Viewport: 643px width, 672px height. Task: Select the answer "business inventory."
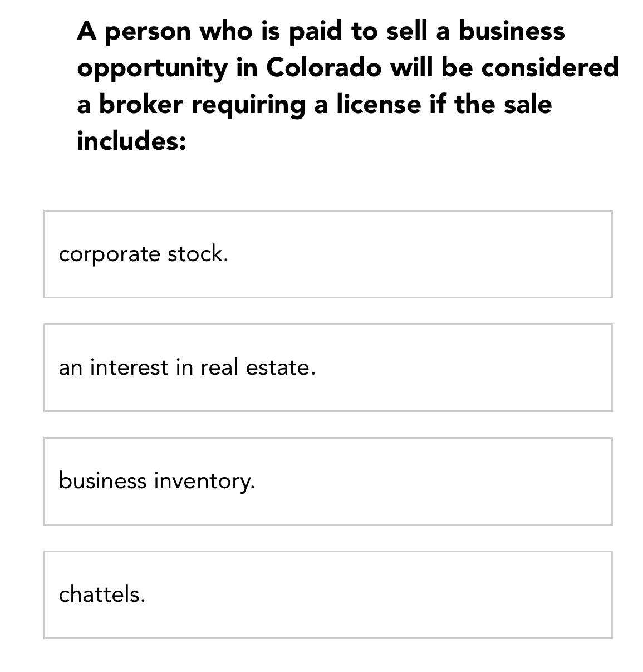pos(327,480)
